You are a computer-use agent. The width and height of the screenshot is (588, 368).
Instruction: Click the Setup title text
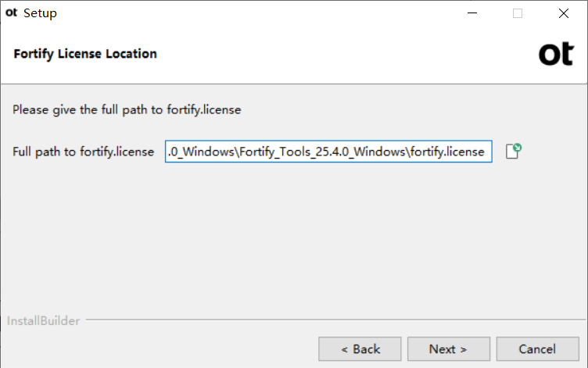[40, 13]
